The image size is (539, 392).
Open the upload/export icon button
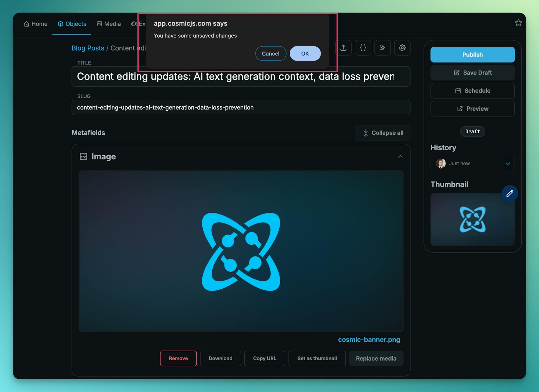coord(343,48)
